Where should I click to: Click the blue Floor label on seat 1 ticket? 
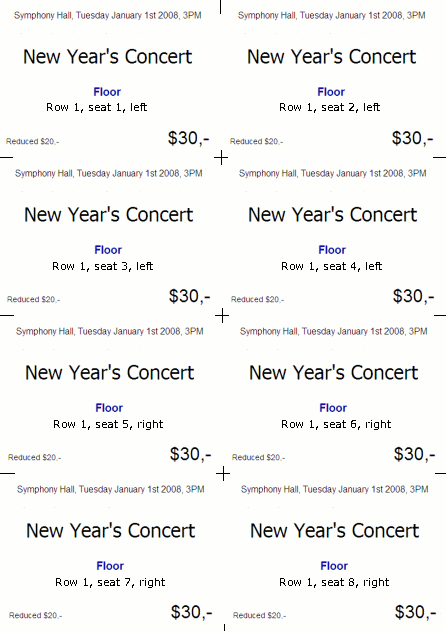click(107, 92)
